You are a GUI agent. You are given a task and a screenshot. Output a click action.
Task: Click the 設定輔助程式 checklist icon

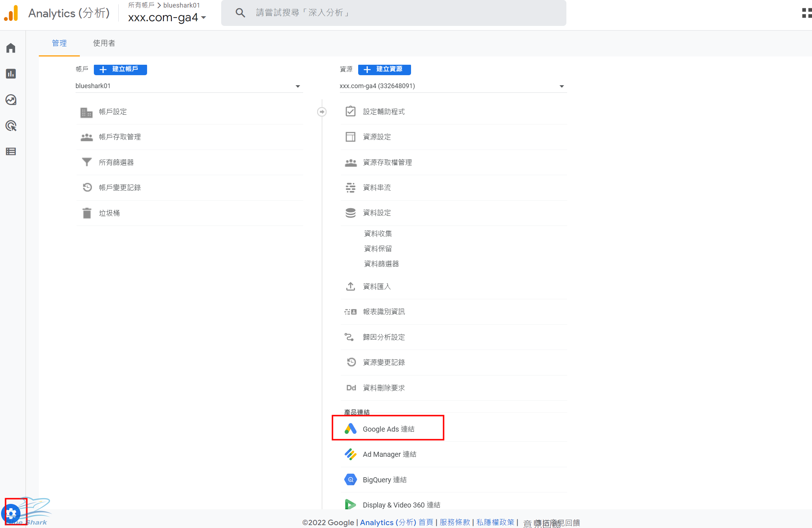[351, 111]
